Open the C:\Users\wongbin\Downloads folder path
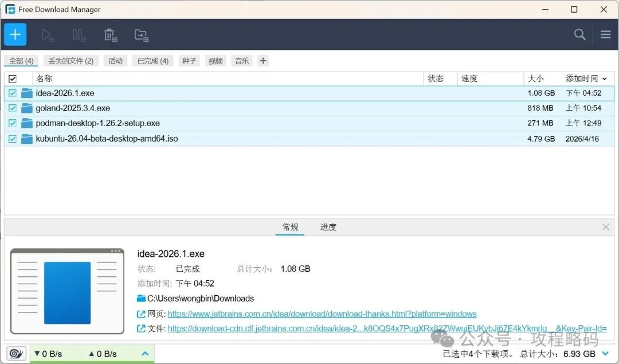The image size is (619, 364). [200, 298]
